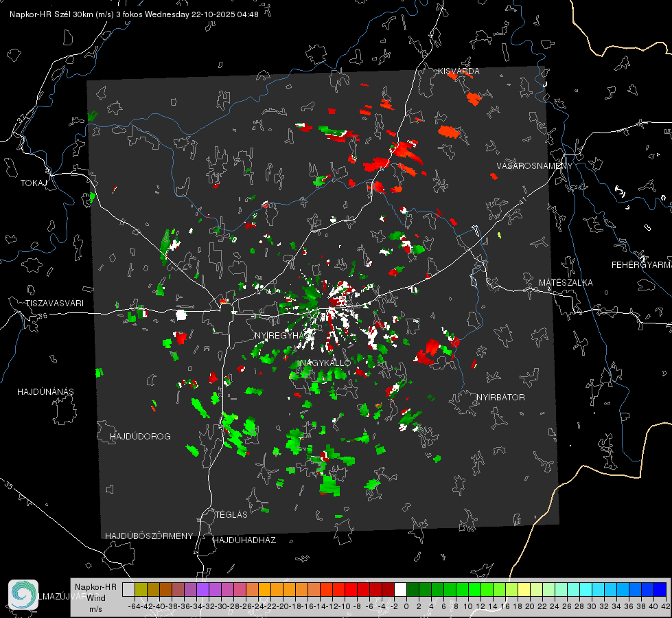
Task: Click the light gray first swatch in legend
Action: tap(128, 590)
